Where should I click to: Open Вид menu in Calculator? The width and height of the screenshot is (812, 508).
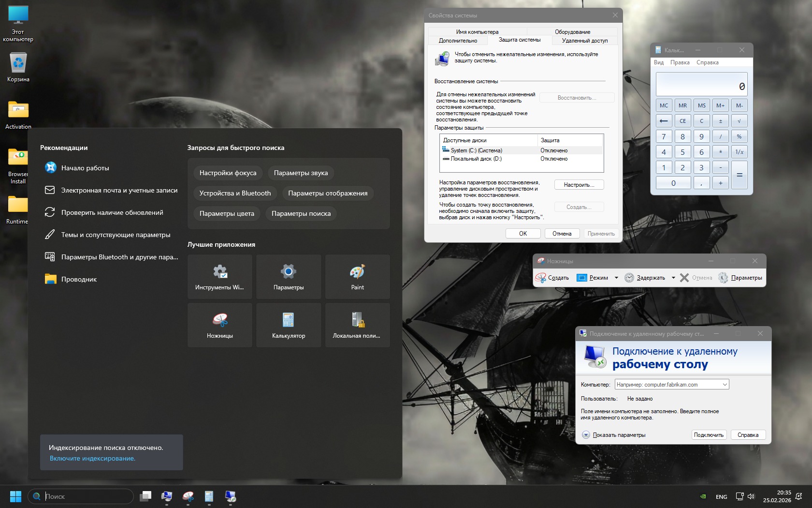point(658,62)
